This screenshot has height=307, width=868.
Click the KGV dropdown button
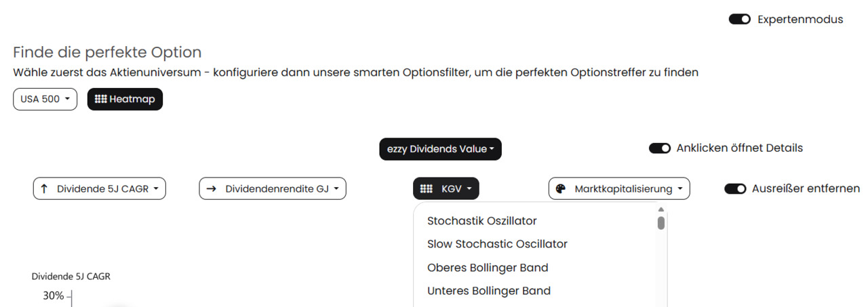(446, 189)
